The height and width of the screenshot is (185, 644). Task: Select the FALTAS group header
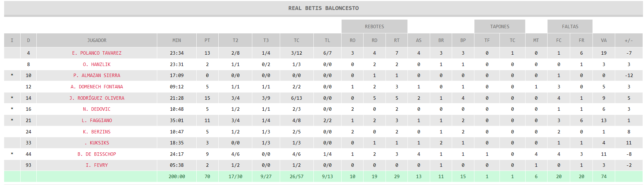[x=570, y=26]
